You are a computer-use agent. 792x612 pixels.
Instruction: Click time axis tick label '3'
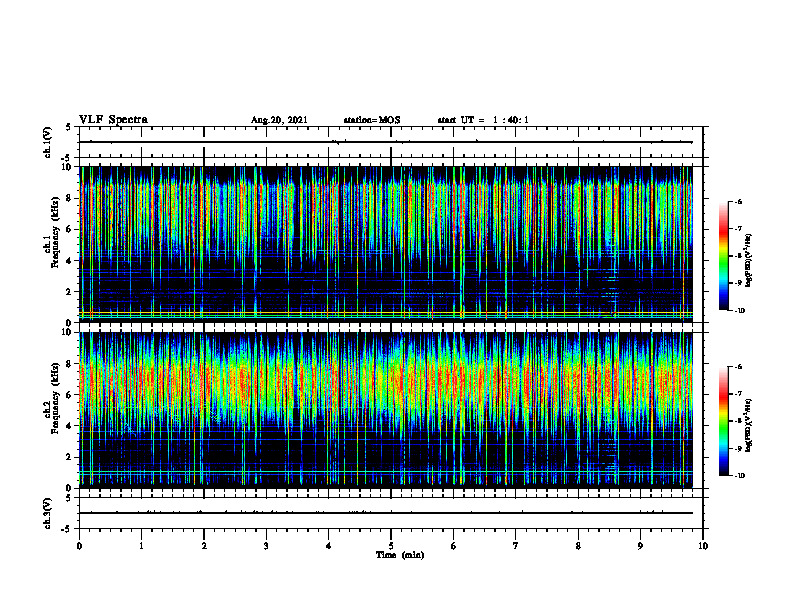coord(266,546)
